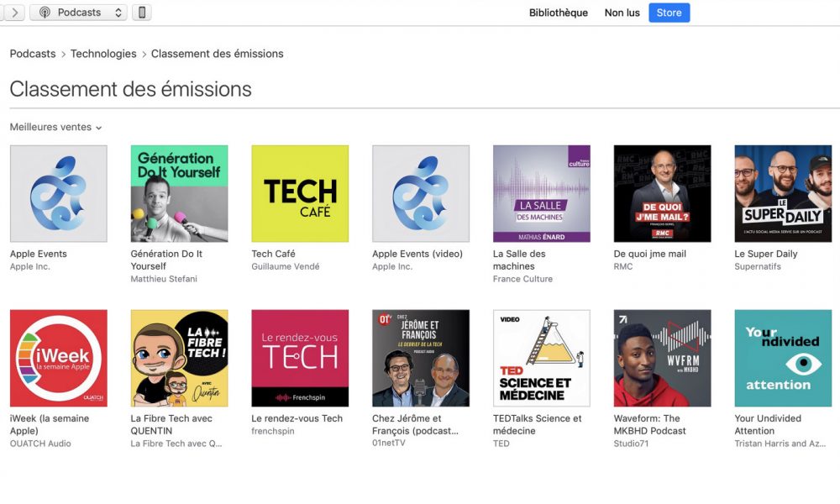Image resolution: width=840 pixels, height=504 pixels.
Task: Open Apple Events podcast artwork
Action: tap(59, 193)
